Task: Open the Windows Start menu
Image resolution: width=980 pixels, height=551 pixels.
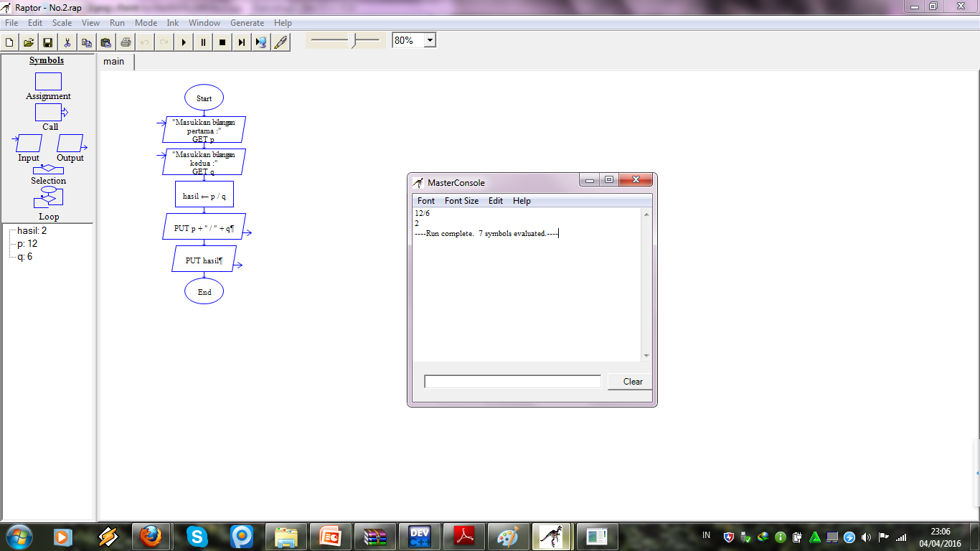Action: point(18,536)
